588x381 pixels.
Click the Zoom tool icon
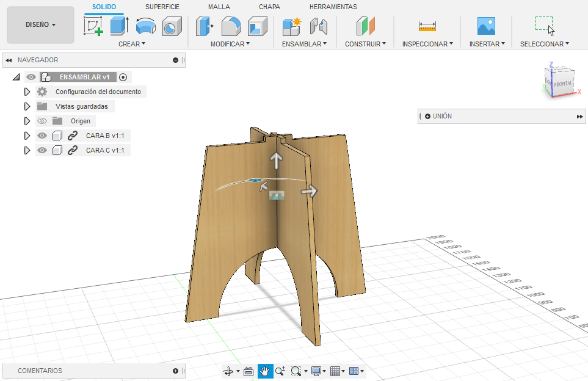point(280,371)
